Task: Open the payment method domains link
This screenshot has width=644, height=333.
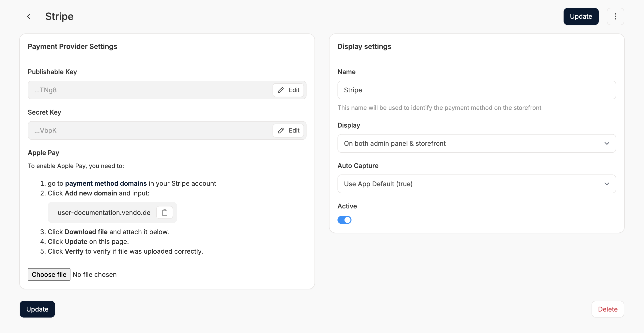Action: [x=106, y=183]
